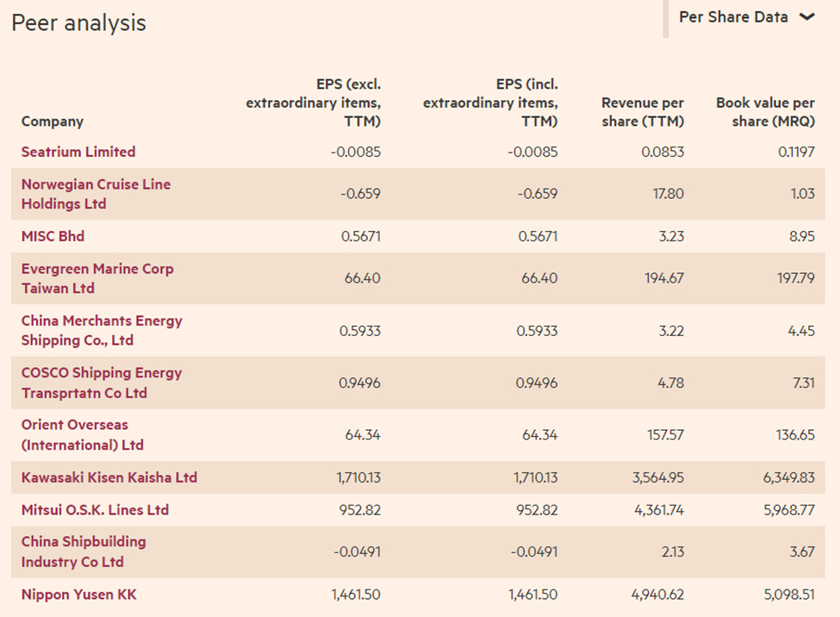The height and width of the screenshot is (617, 840).
Task: Click Book value per share (MRQ) header
Action: pos(766,112)
